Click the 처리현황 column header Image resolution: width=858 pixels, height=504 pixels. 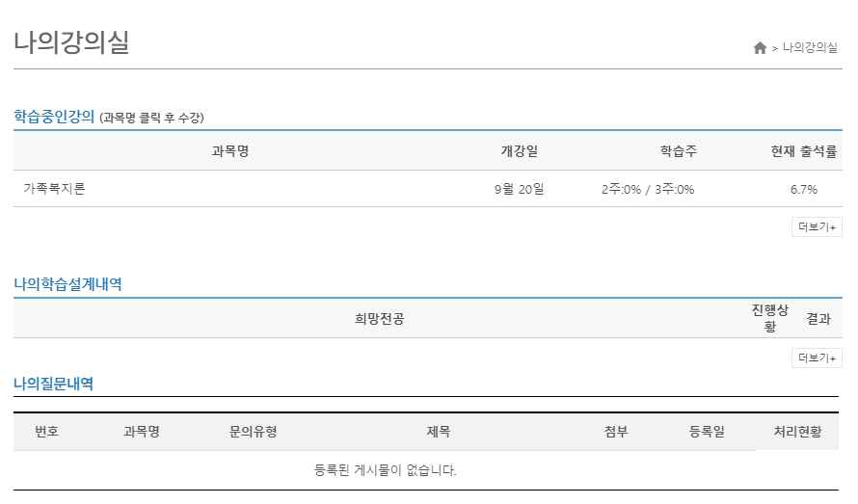(797, 432)
